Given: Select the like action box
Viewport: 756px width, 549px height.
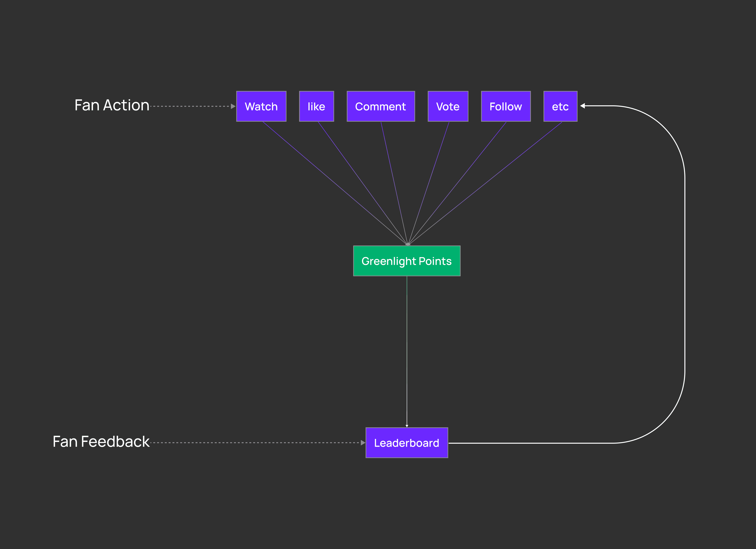Looking at the screenshot, I should 316,106.
